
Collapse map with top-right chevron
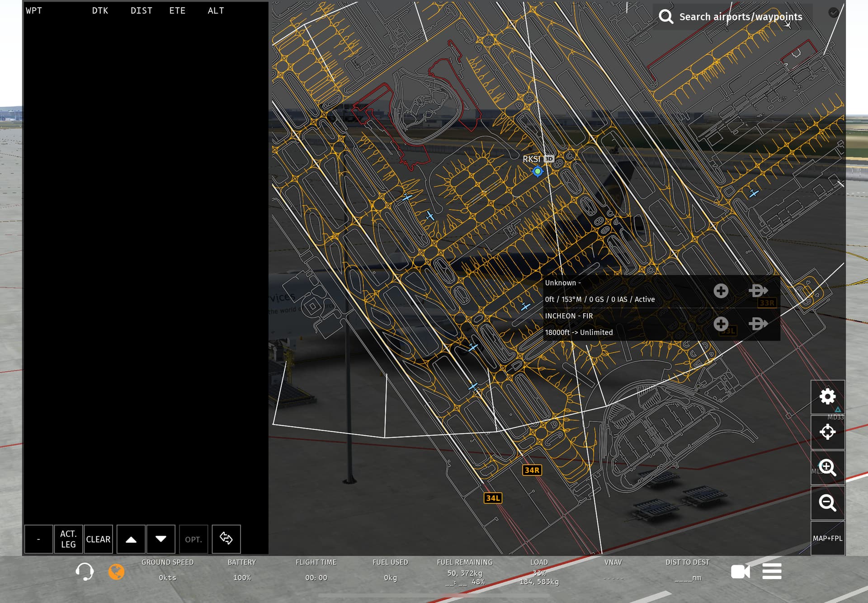click(x=833, y=13)
